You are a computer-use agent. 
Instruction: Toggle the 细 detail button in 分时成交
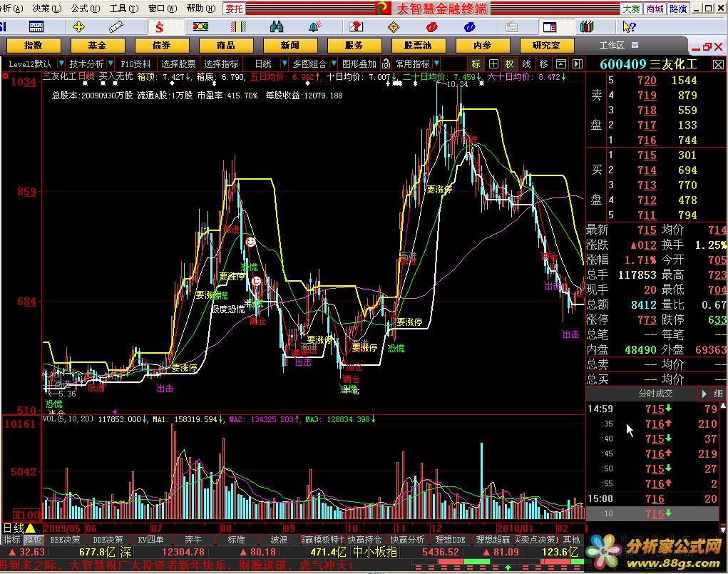[x=718, y=394]
